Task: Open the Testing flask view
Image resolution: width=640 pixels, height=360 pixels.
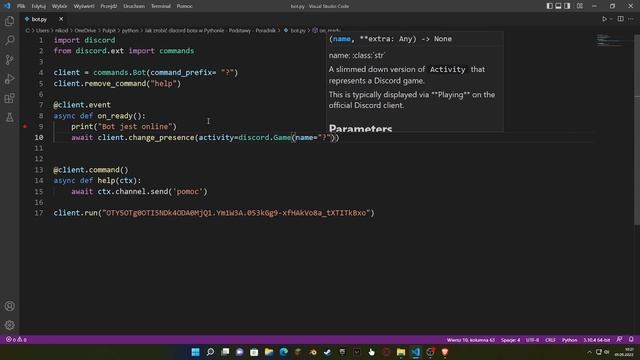Action: click(9, 118)
